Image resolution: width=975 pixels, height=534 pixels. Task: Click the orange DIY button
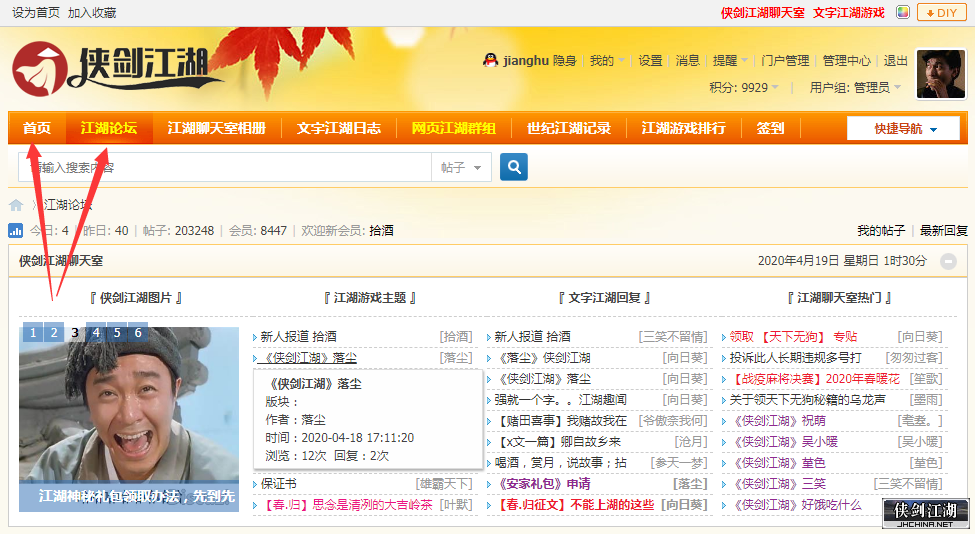point(941,12)
